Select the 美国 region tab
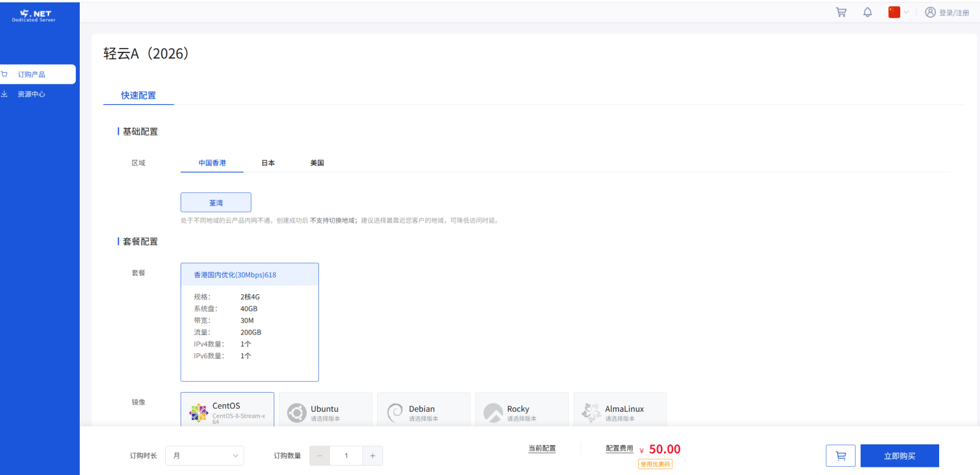This screenshot has width=980, height=475. pyautogui.click(x=317, y=163)
